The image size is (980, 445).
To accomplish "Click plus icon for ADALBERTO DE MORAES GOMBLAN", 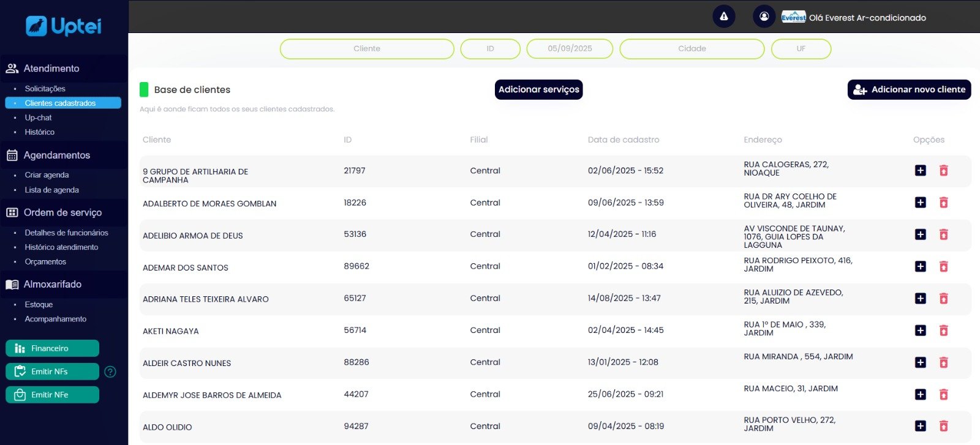I will [920, 203].
